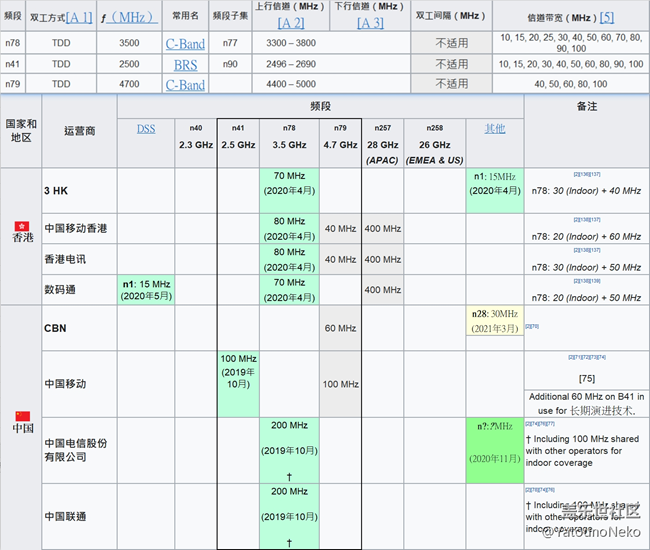Click the China flag icon
The height and width of the screenshot is (550, 650).
(x=23, y=416)
